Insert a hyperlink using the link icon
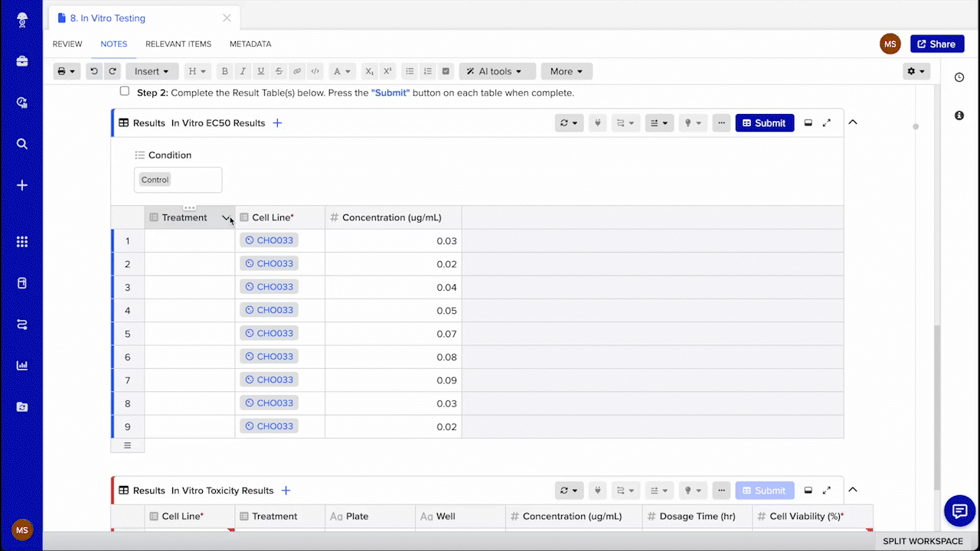Viewport: 980px width, 551px height. [x=297, y=71]
